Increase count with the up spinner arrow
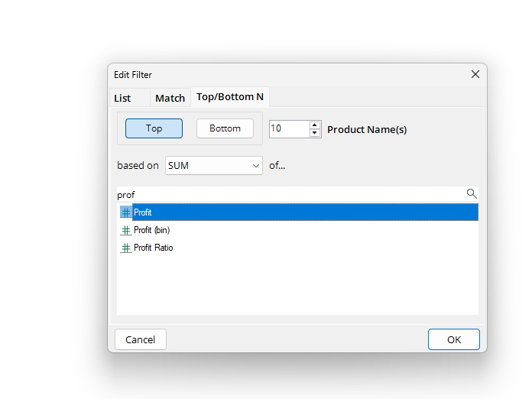Viewport: 532px width, 399px height. pos(315,125)
